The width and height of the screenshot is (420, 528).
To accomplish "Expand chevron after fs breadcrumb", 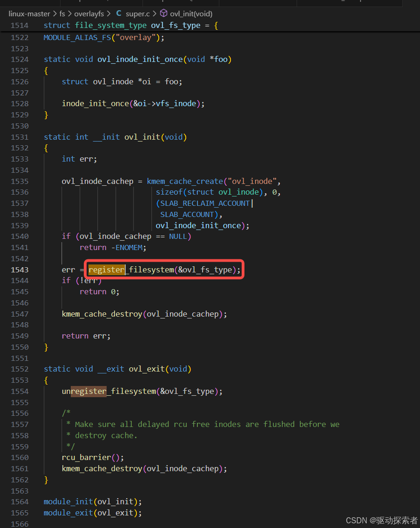I will tap(70, 14).
